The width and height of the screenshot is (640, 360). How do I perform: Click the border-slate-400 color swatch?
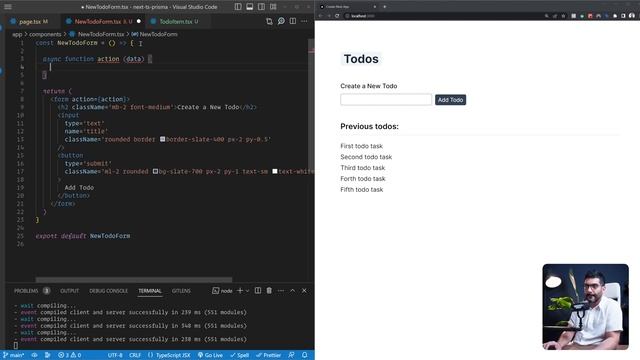162,139
